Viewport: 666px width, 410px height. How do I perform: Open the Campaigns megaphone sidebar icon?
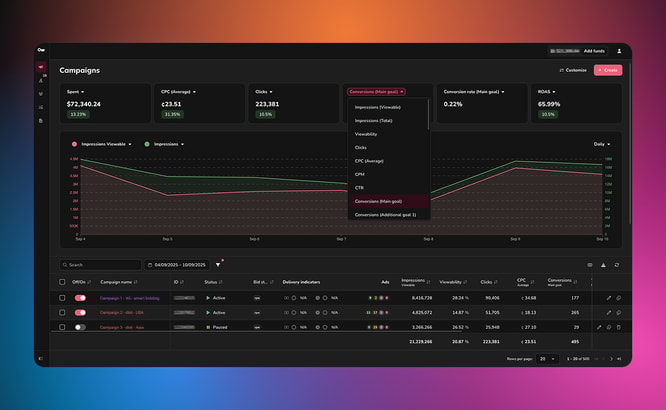pyautogui.click(x=41, y=67)
